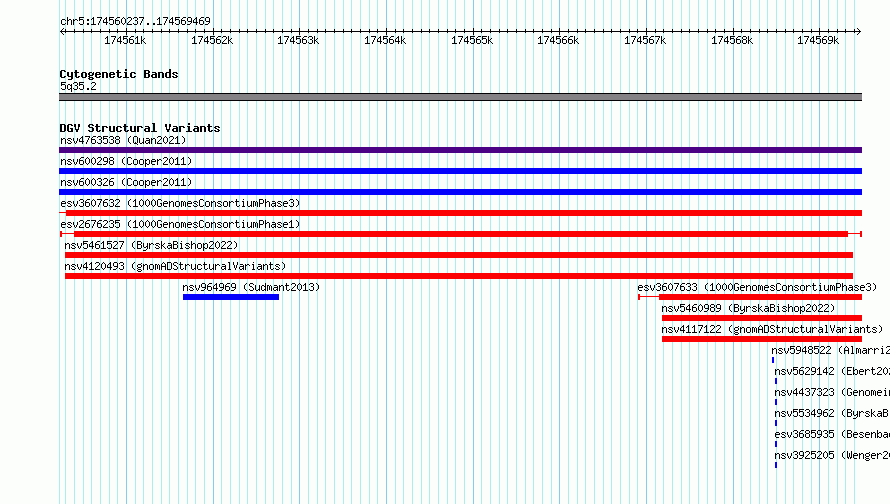Viewport: 890px width, 504px height.
Task: Select the red nsv4117122 variant bar
Action: [x=762, y=339]
